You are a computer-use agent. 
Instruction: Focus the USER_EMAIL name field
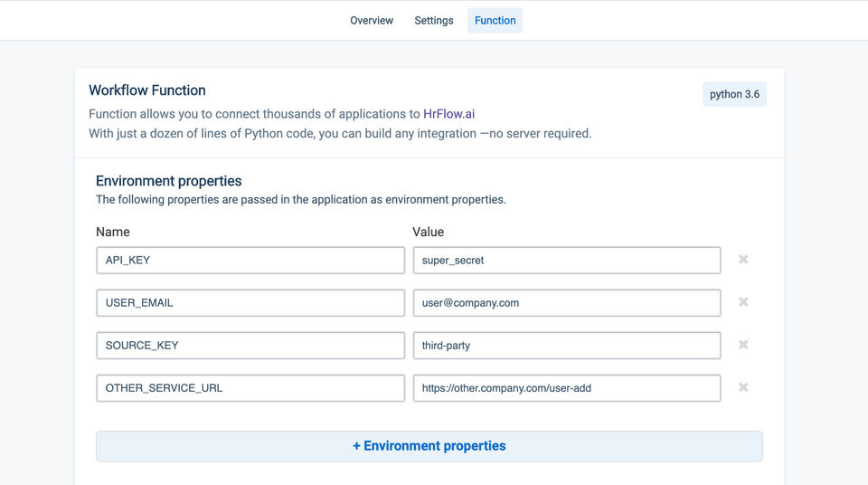tap(250, 303)
